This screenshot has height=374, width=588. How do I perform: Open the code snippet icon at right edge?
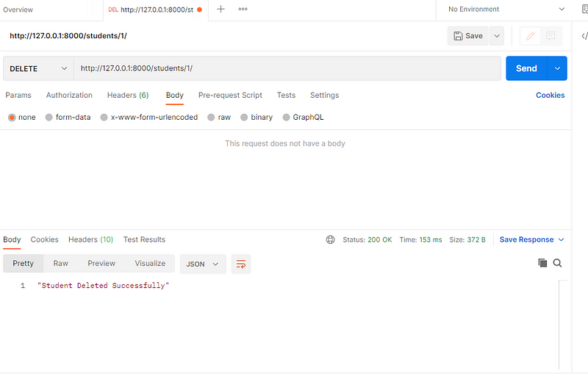click(584, 36)
